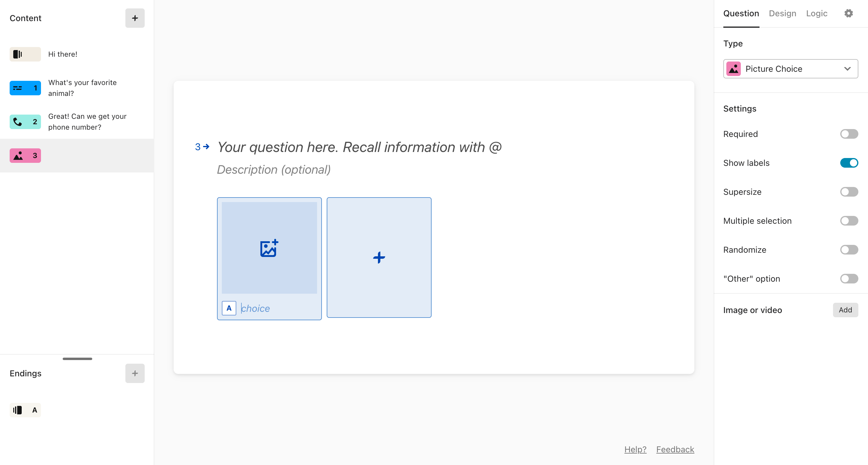This screenshot has height=465, width=868.
Task: Grab the Endings panel resize handle
Action: [x=77, y=359]
